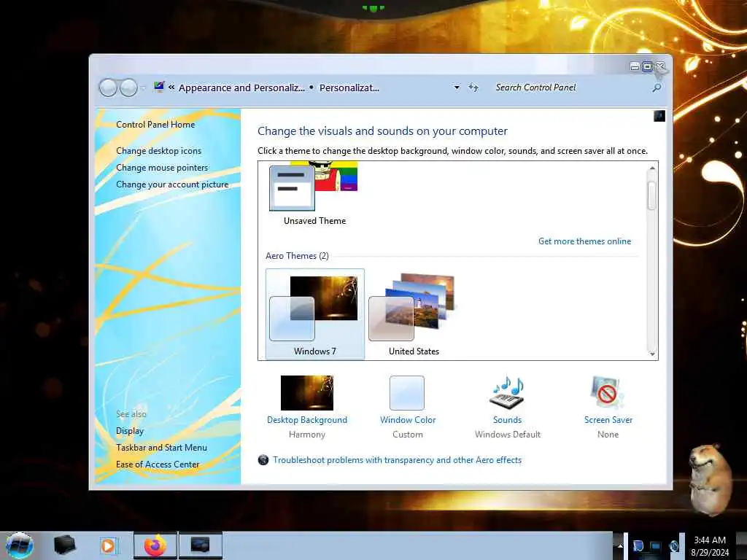Screen dimensions: 747x560
Task: Select the Personalization breadcrumb segment
Action: tap(349, 87)
